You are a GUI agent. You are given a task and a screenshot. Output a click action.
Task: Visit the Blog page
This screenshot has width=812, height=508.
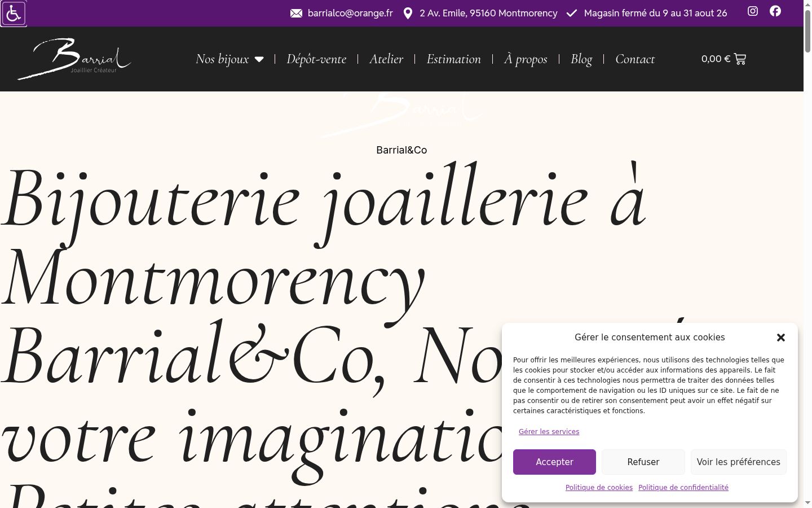[581, 59]
